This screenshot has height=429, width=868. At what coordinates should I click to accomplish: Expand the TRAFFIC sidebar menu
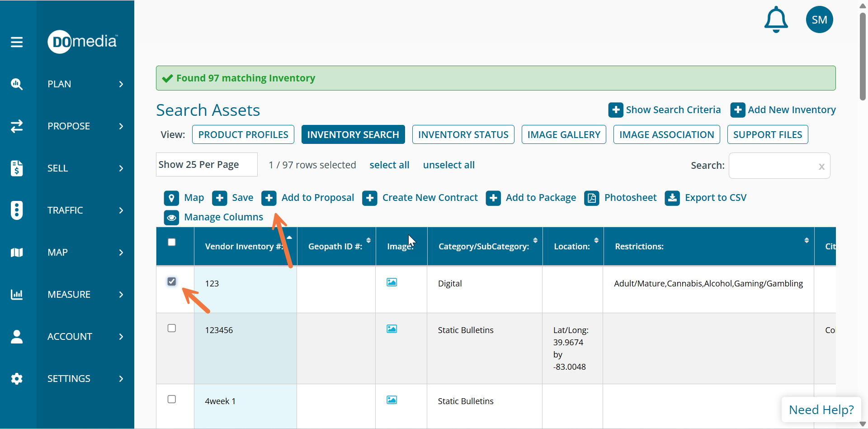(85, 210)
